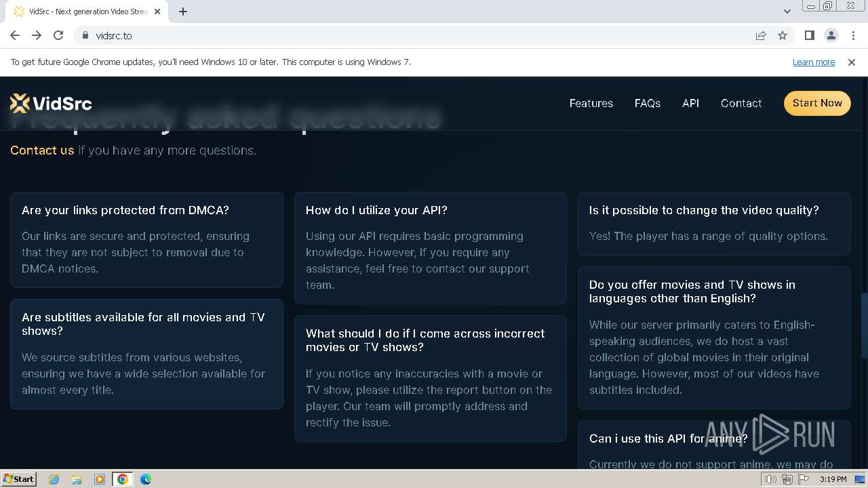Click the browser forward arrow
Image resolution: width=868 pixels, height=488 pixels.
[37, 35]
